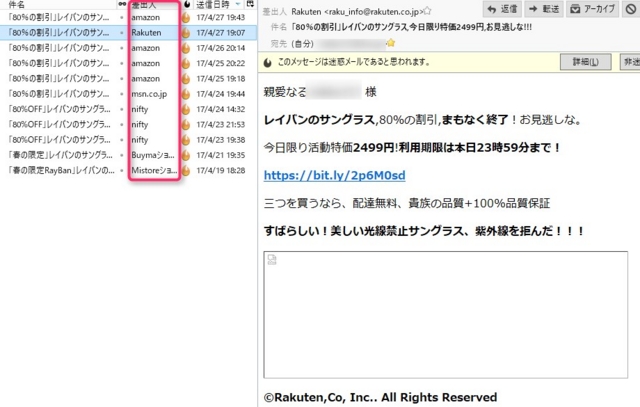
Task: Click the junk flame icon on the msn.co.jp row
Action: tap(186, 94)
